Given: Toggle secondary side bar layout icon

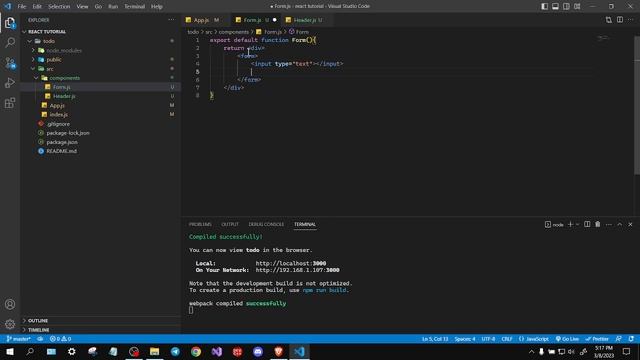Looking at the screenshot, I should tap(566, 7).
